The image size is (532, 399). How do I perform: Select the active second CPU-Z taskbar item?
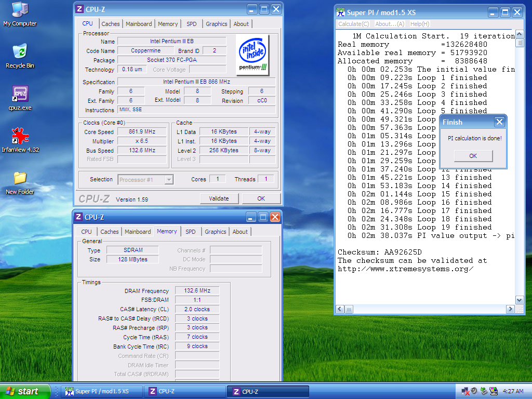coord(268,392)
